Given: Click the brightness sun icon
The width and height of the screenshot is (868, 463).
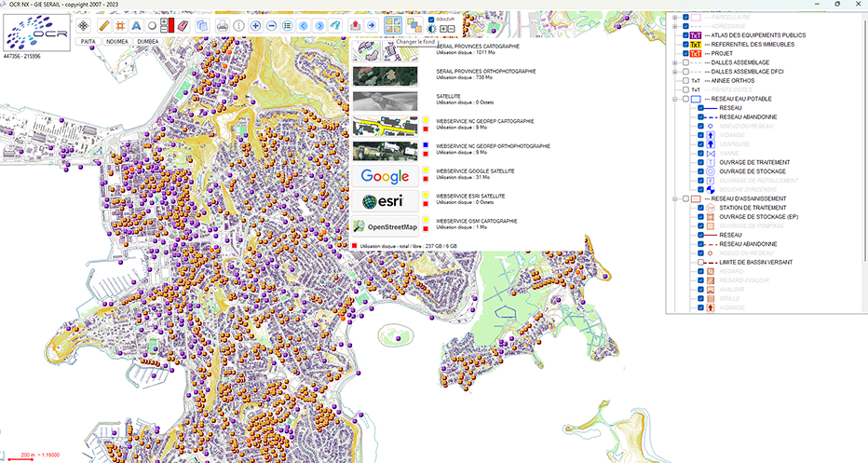Looking at the screenshot, I should pyautogui.click(x=432, y=29).
